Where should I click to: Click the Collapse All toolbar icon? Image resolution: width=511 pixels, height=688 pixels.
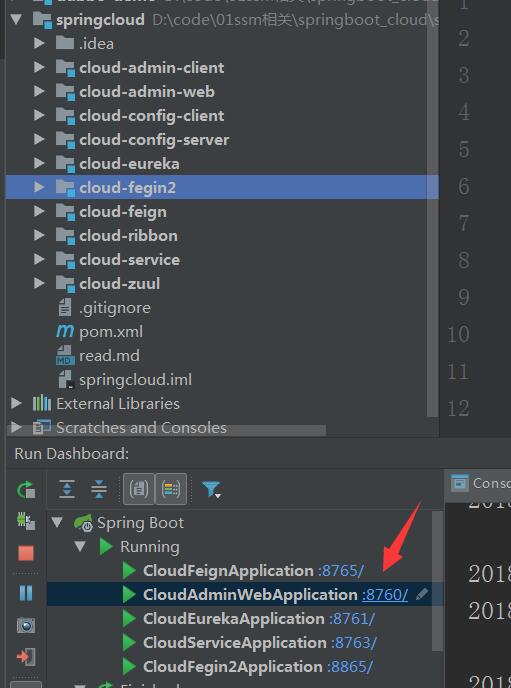[x=99, y=489]
